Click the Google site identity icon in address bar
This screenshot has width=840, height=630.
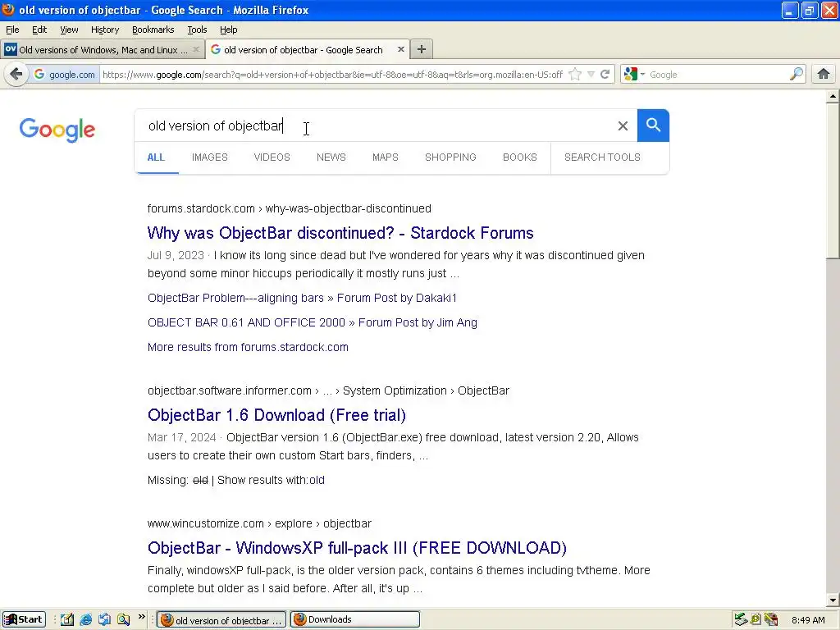click(x=39, y=74)
